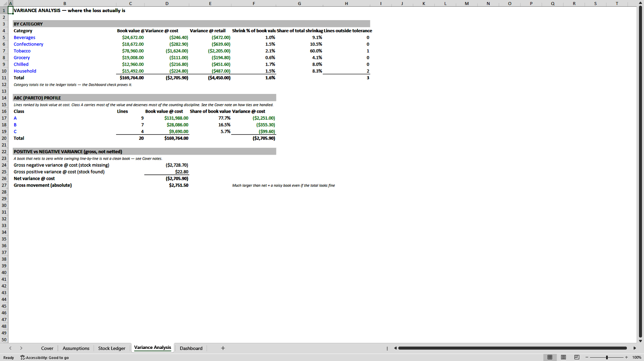Switch to Normal view icon
This screenshot has height=361, width=644.
click(550, 357)
